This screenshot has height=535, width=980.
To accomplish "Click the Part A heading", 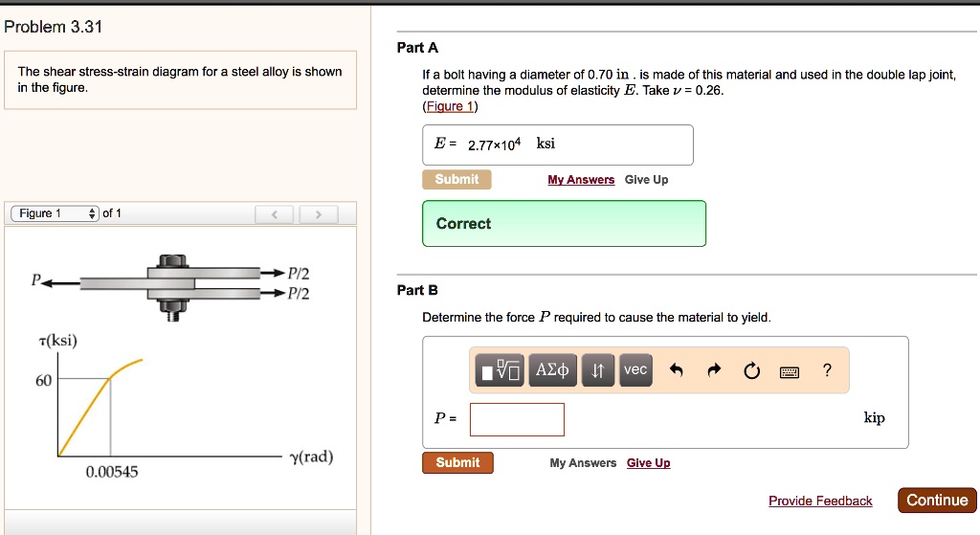I will tap(417, 48).
